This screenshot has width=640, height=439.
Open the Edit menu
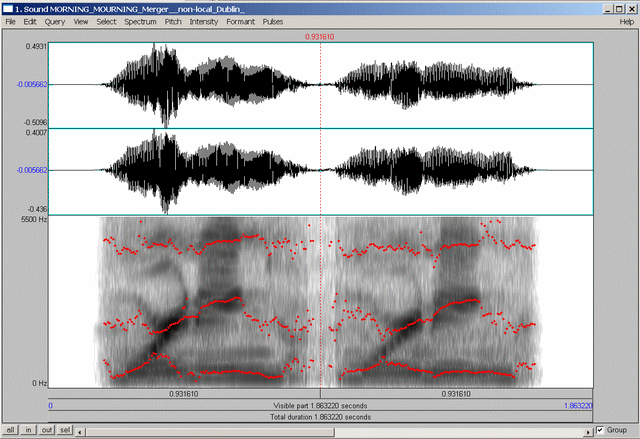31,21
